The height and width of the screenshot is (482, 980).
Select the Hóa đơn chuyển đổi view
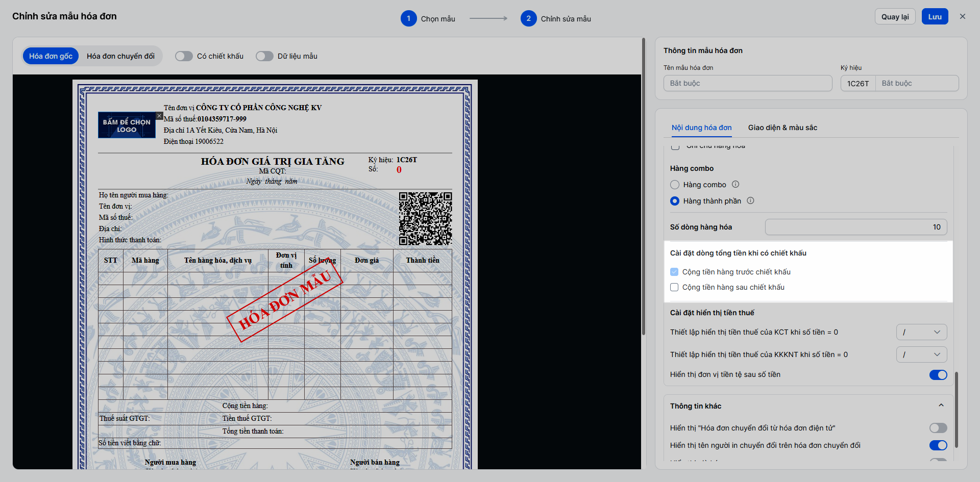tap(120, 56)
